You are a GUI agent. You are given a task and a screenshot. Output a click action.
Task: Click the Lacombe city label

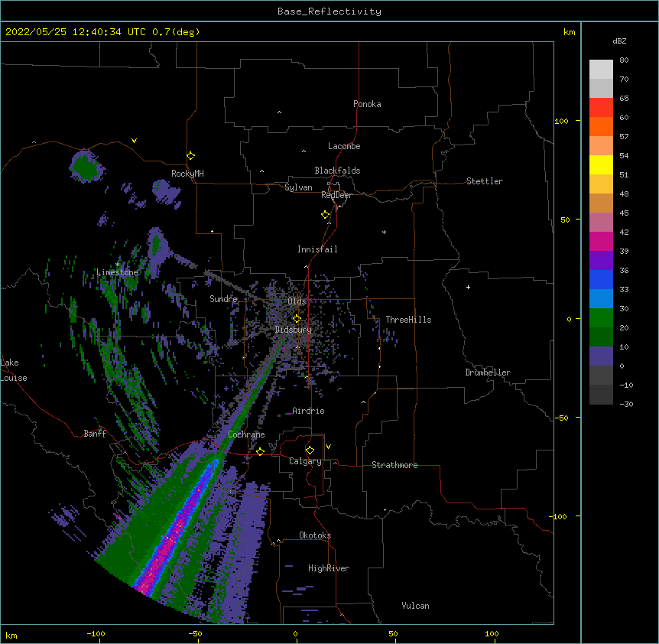(344, 146)
